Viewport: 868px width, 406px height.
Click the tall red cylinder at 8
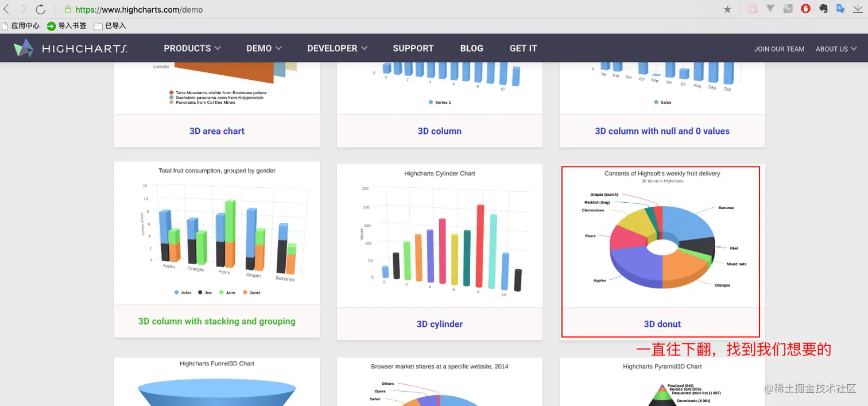click(x=479, y=246)
